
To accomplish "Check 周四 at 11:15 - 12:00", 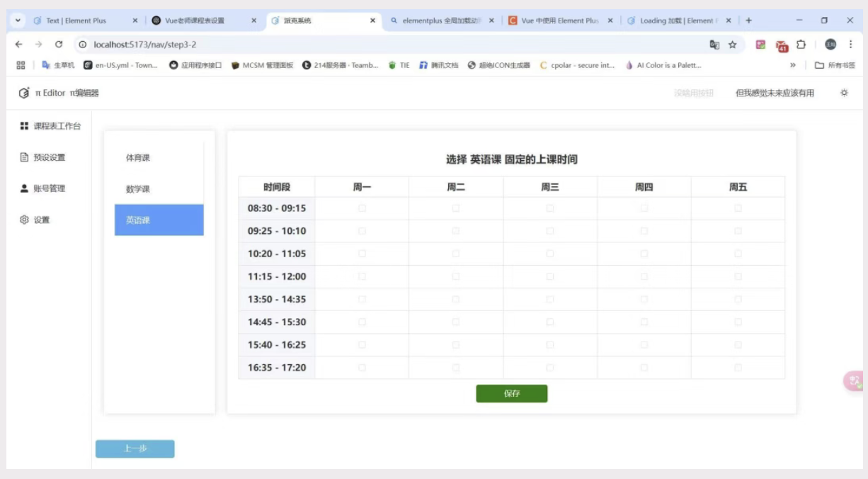I will (644, 276).
